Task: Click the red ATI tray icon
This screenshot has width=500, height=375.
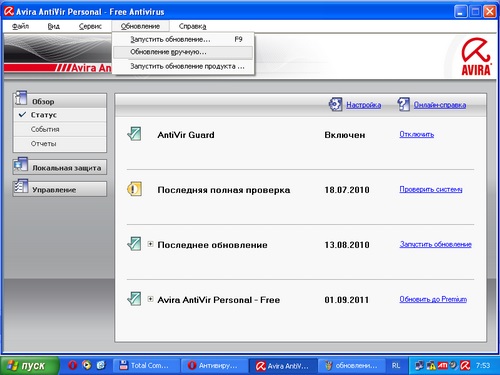Action: pos(442,366)
